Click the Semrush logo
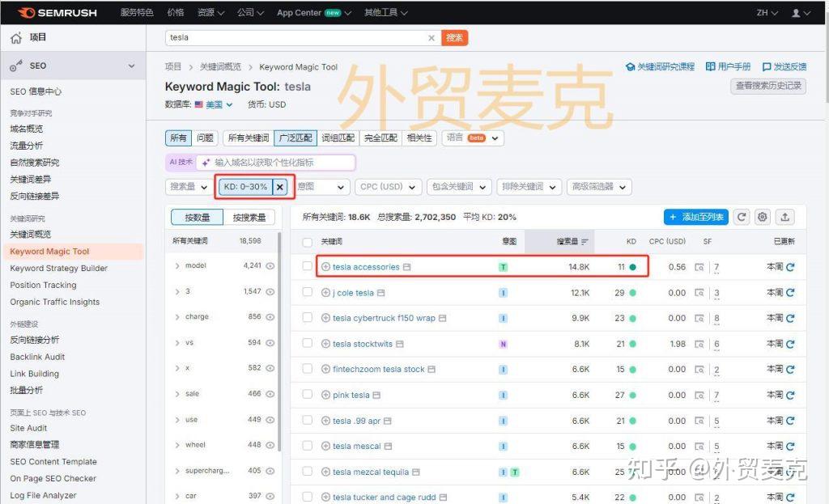 tap(57, 13)
